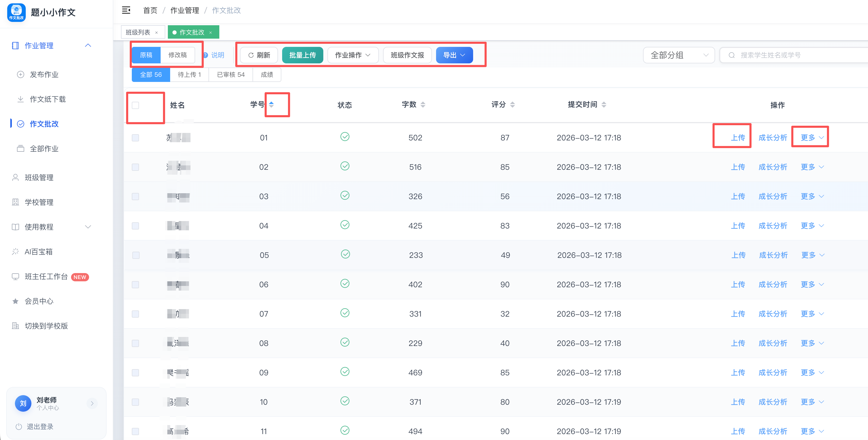The height and width of the screenshot is (440, 868).
Task: Toggle the sidebar collapse hamburger icon
Action: tap(126, 10)
